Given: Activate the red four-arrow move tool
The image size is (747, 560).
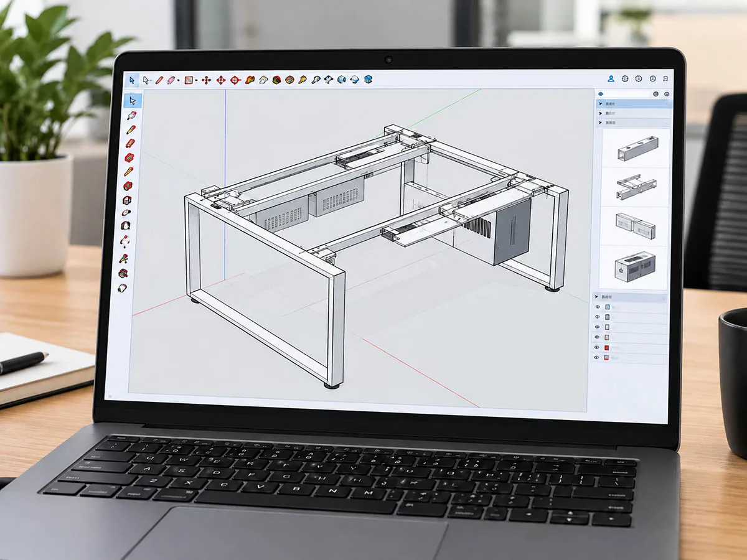Looking at the screenshot, I should 206,80.
